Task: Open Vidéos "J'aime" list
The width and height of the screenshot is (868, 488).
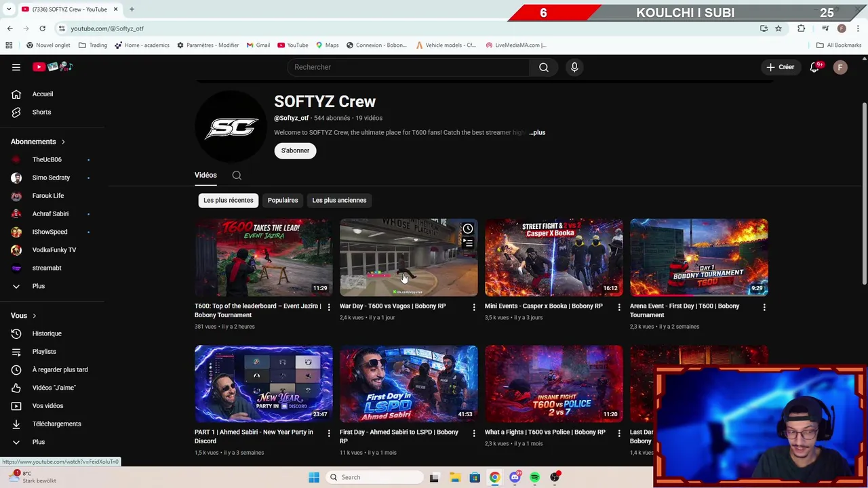Action: (x=53, y=388)
